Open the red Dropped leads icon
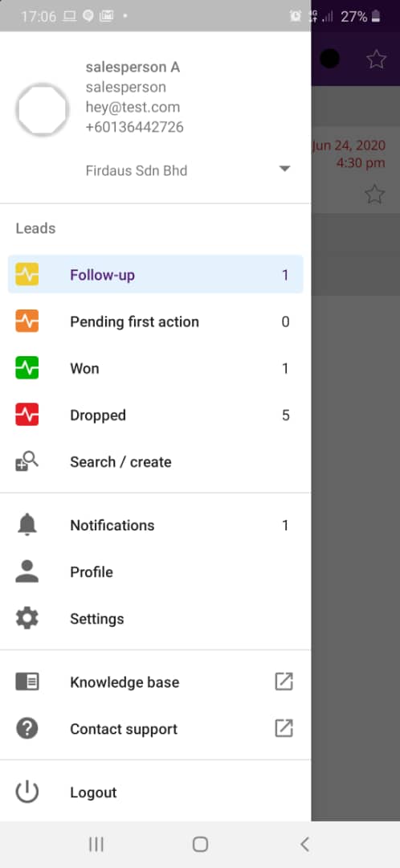The height and width of the screenshot is (868, 400). point(27,415)
